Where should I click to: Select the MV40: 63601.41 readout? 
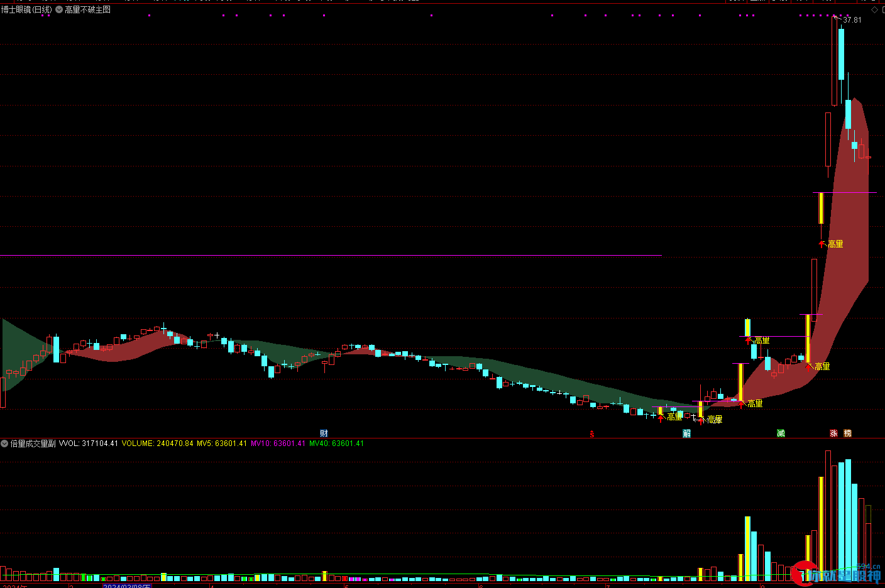tap(336, 444)
